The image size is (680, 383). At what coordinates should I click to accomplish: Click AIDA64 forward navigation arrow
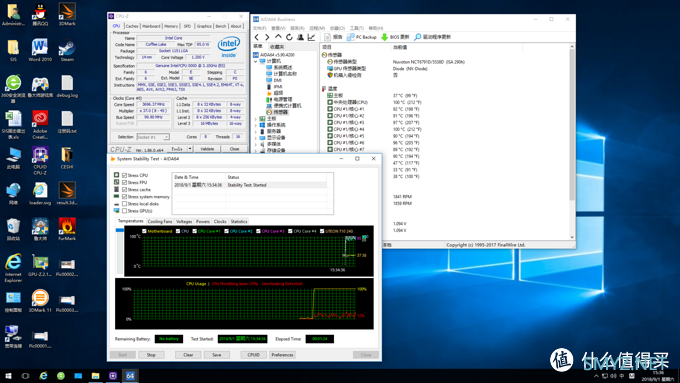[x=267, y=37]
